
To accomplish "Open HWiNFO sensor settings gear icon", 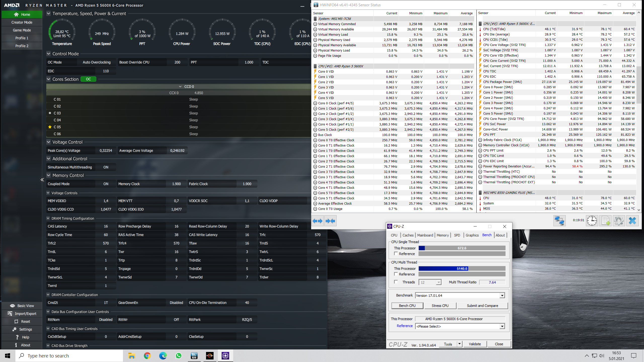I will click(619, 221).
